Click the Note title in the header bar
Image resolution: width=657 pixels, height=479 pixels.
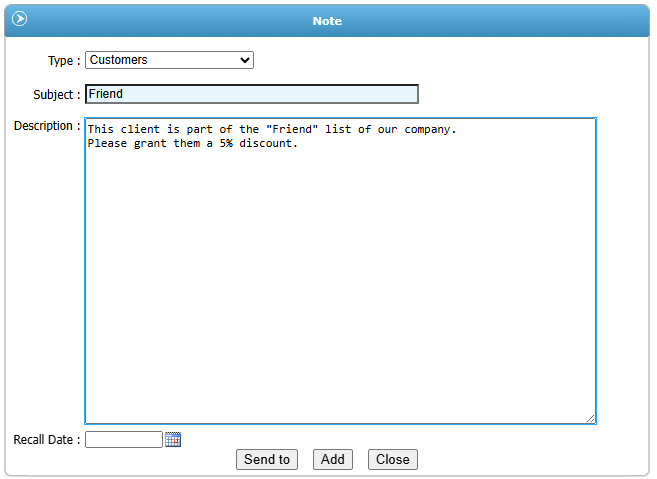[x=327, y=20]
